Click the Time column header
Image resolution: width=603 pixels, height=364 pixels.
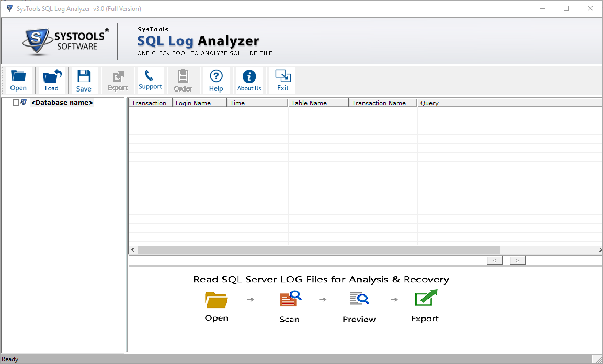pos(257,103)
